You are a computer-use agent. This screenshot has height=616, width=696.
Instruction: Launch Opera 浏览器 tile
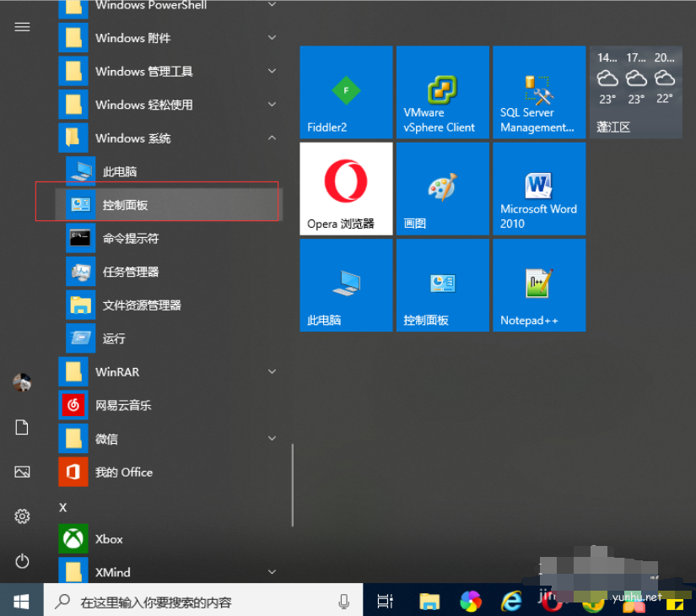(346, 188)
